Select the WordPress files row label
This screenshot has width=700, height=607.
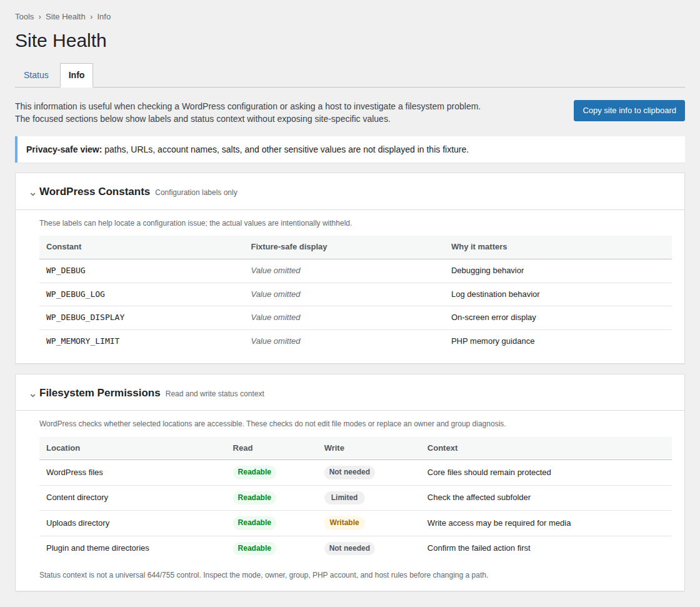[x=74, y=473]
